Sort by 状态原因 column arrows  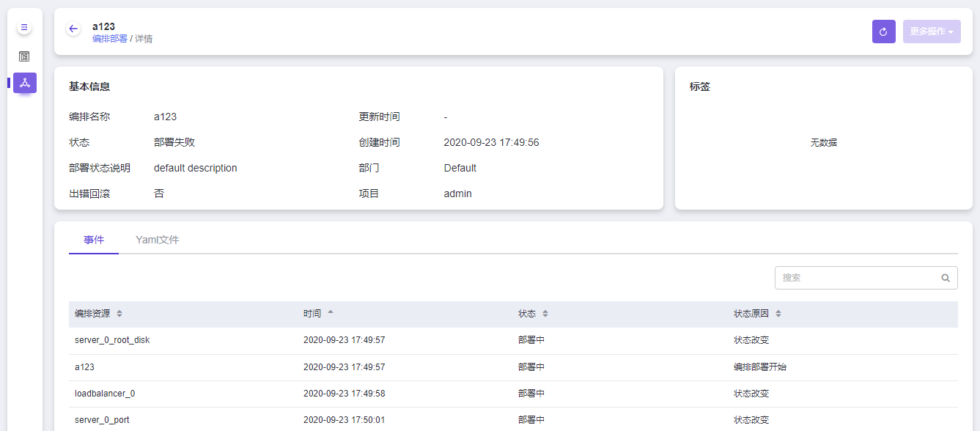point(778,314)
